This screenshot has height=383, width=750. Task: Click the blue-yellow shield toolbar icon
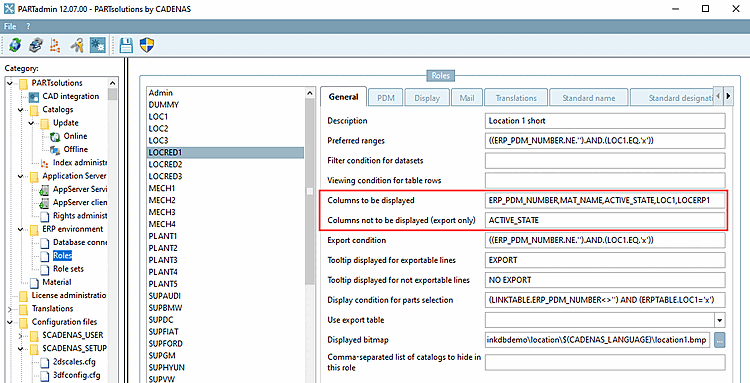click(146, 45)
